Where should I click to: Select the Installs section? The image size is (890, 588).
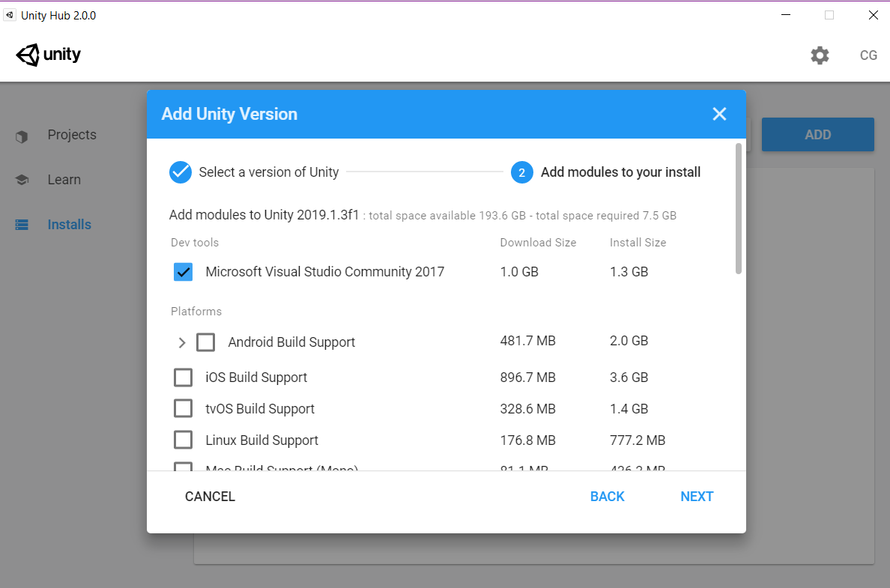point(69,224)
